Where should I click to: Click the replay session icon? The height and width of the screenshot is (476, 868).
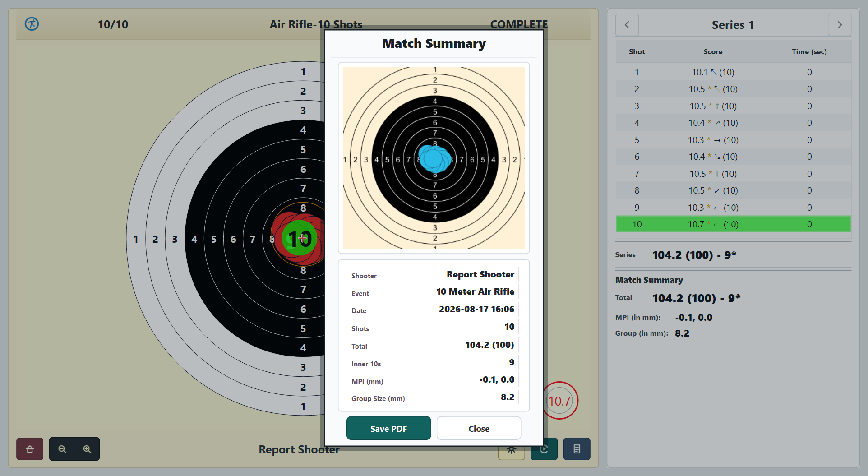click(544, 449)
